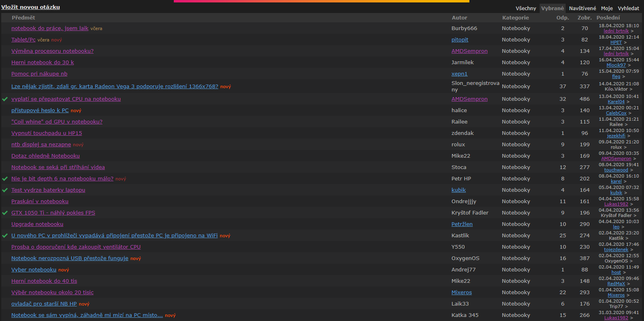Open last poster Karel04's link
The image size is (644, 321).
tap(616, 102)
